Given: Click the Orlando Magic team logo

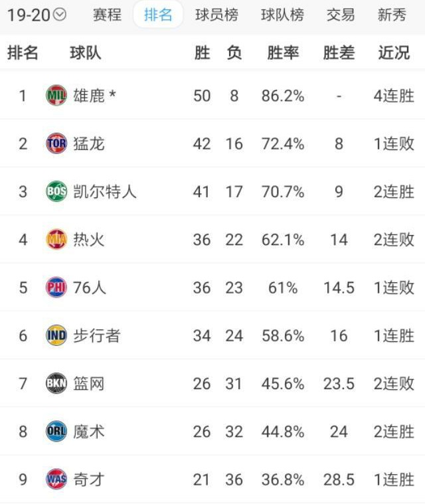Looking at the screenshot, I should (56, 432).
